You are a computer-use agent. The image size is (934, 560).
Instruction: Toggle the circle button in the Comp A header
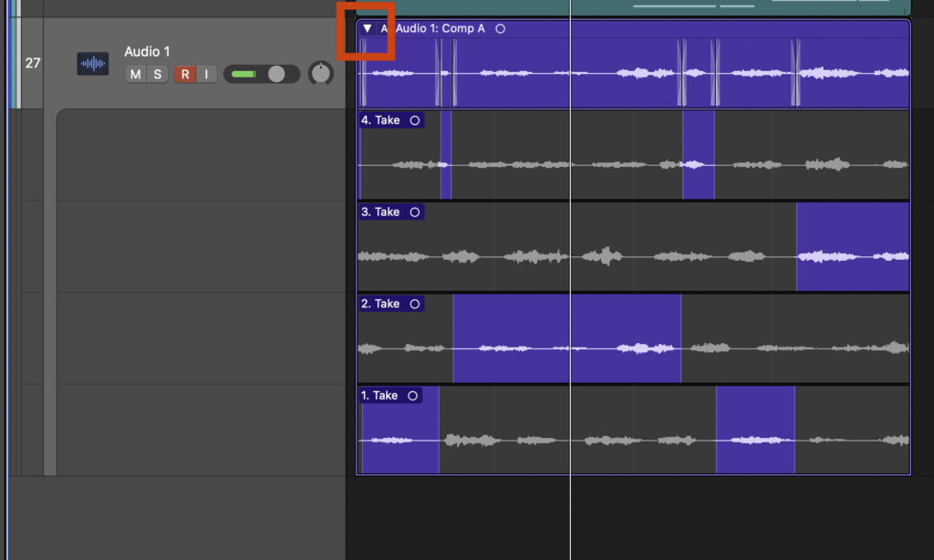tap(501, 28)
